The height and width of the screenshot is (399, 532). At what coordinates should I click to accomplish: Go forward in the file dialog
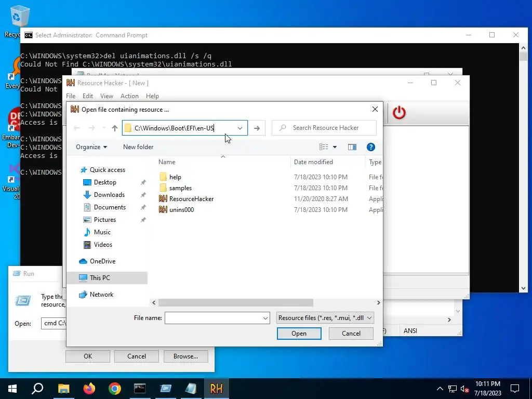91,128
